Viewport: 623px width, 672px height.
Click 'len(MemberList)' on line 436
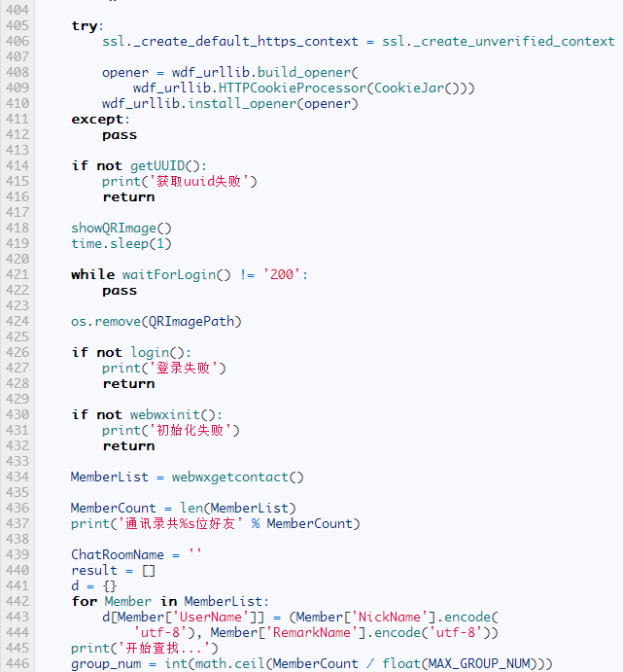pyautogui.click(x=238, y=508)
